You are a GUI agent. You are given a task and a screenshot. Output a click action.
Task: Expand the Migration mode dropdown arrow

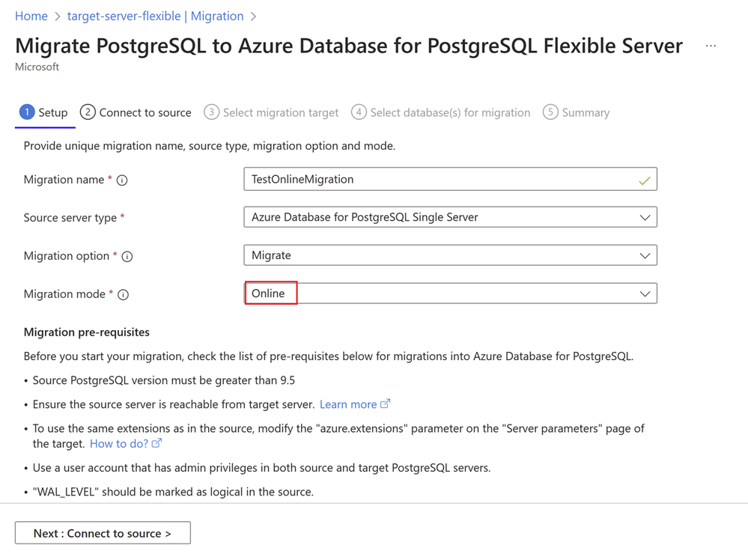click(x=645, y=293)
